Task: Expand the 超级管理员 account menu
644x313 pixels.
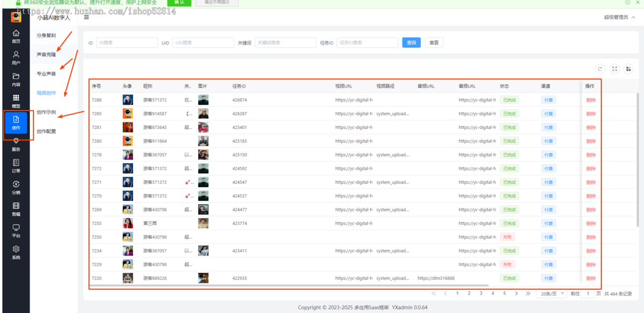Action: click(619, 17)
